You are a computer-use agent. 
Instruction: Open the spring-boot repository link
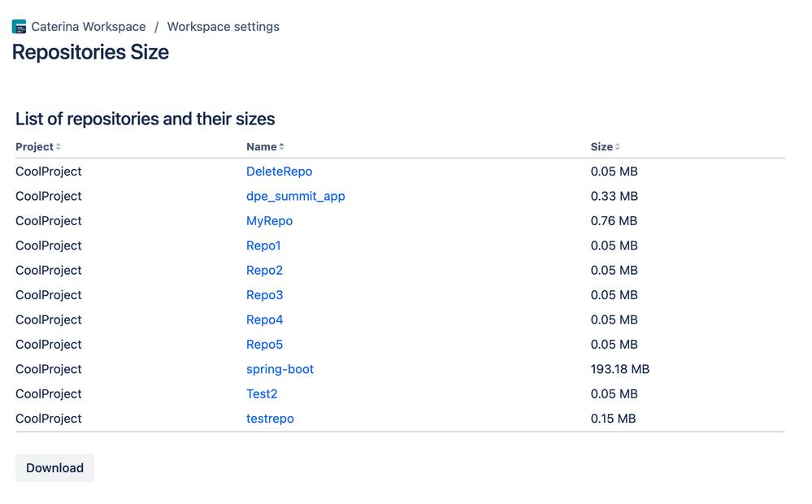tap(280, 369)
